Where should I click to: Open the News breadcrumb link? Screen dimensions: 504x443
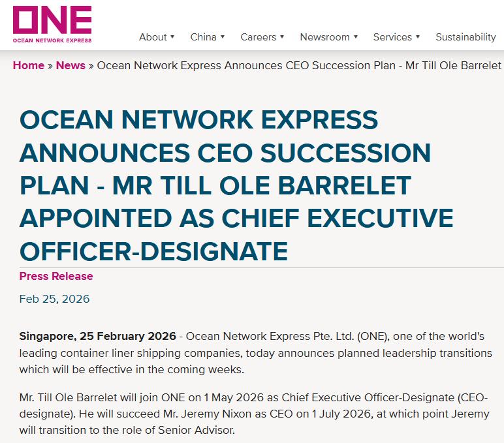tap(71, 65)
